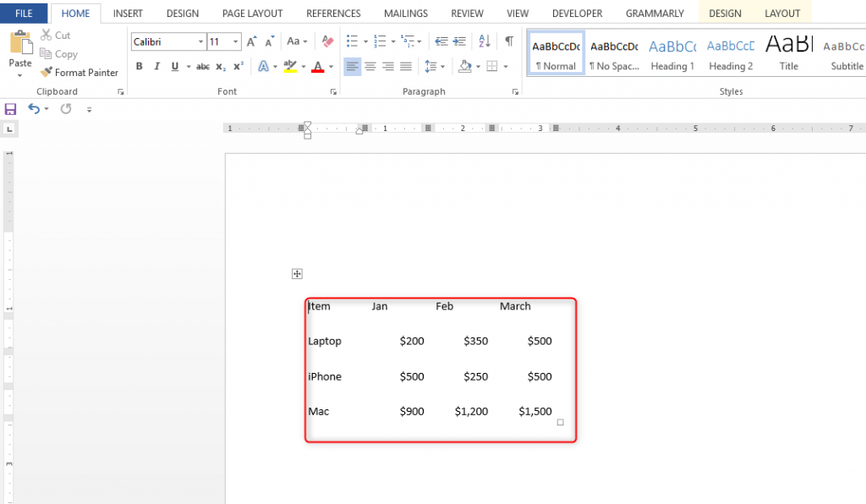Select the No Spacing style
This screenshot has width=866, height=504.
613,53
